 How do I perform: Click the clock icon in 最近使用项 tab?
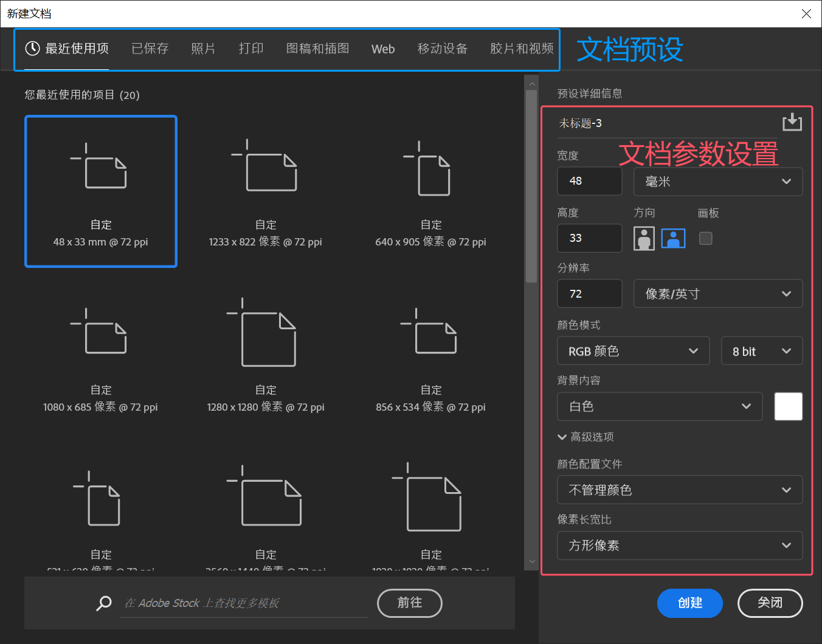click(32, 49)
